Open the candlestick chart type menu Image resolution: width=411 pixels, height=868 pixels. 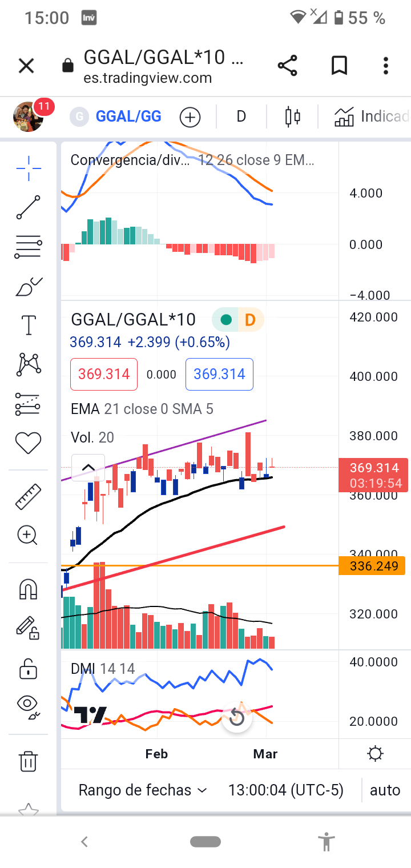coord(292,117)
